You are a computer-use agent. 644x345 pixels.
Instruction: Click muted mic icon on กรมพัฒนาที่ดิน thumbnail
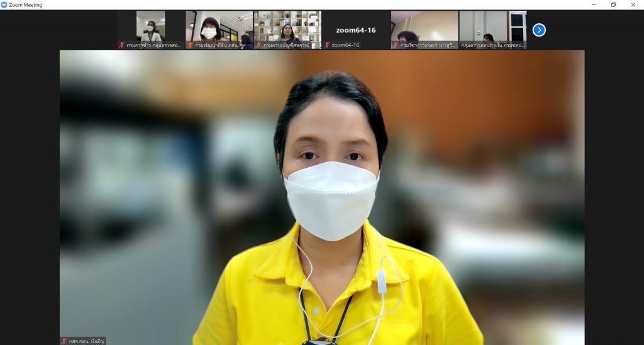(x=191, y=45)
